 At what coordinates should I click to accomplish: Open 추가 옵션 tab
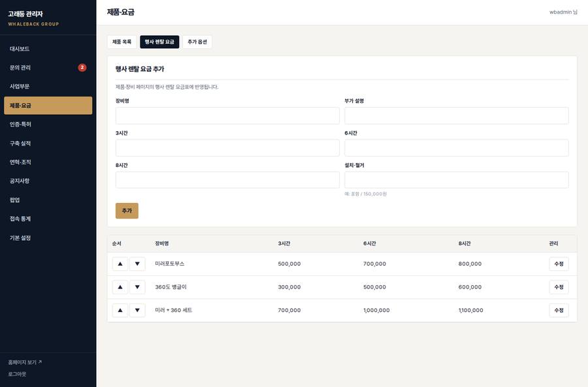(x=197, y=42)
